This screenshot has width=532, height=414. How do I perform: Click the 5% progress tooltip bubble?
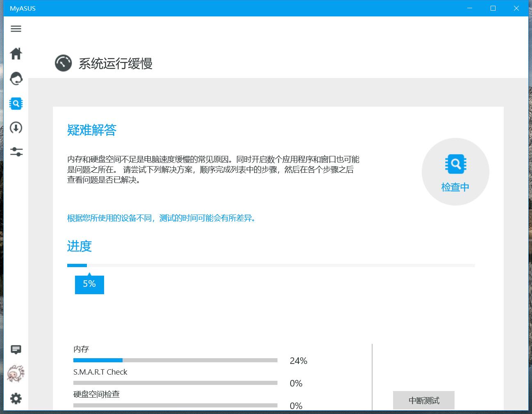[89, 284]
